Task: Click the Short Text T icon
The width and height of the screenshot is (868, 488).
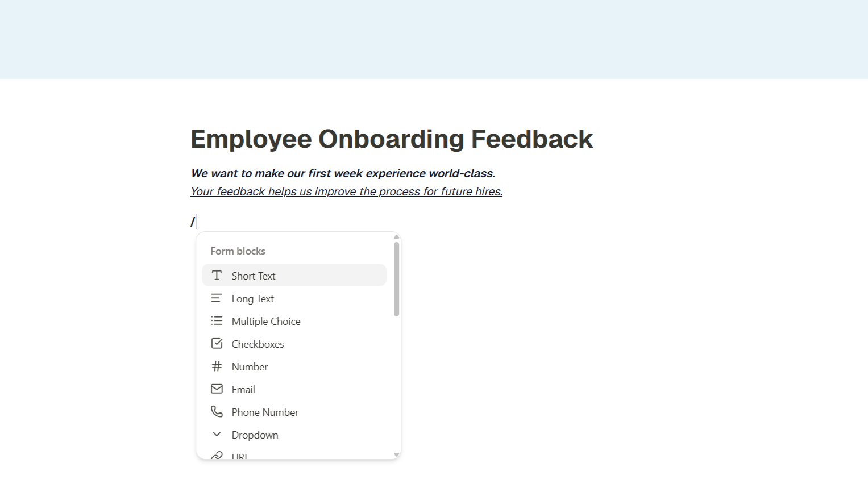Action: [x=217, y=276]
